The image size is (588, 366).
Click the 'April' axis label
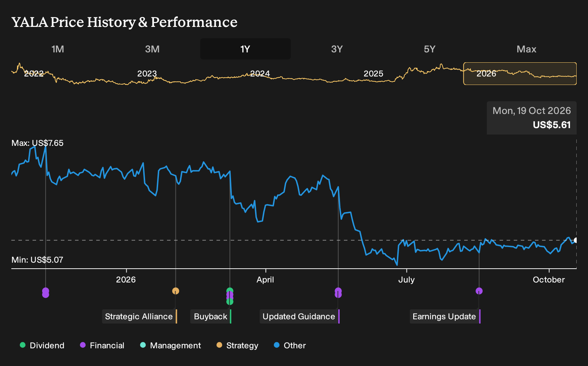265,280
